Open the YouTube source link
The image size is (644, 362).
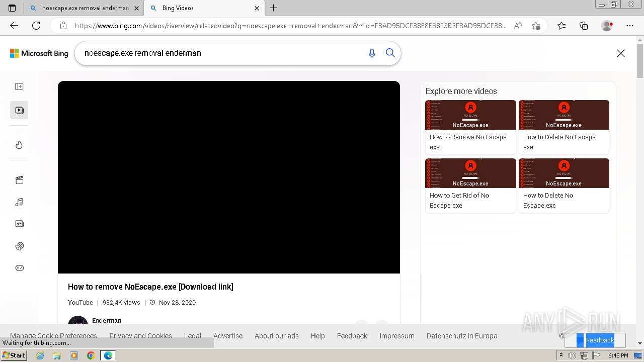tap(80, 302)
